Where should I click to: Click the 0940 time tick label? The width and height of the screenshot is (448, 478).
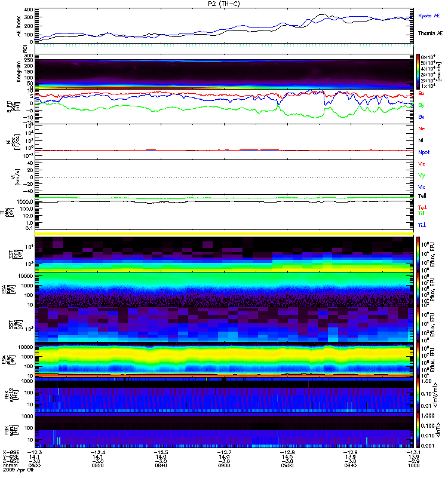tap(351, 465)
